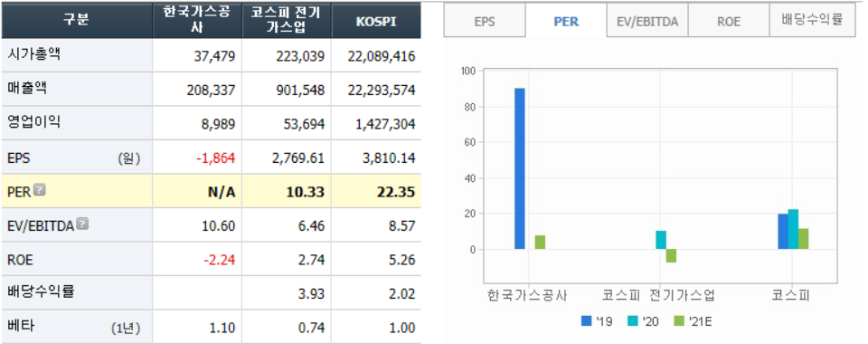Viewport: 868px width, 344px height.
Task: Switch to the EV/EBITDA chart tab
Action: click(x=647, y=22)
